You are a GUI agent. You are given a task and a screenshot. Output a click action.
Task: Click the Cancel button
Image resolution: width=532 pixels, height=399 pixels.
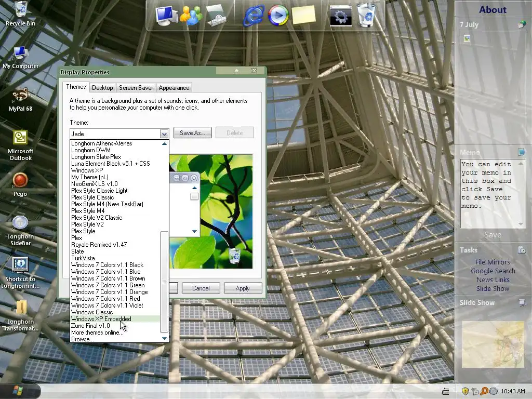tap(201, 288)
